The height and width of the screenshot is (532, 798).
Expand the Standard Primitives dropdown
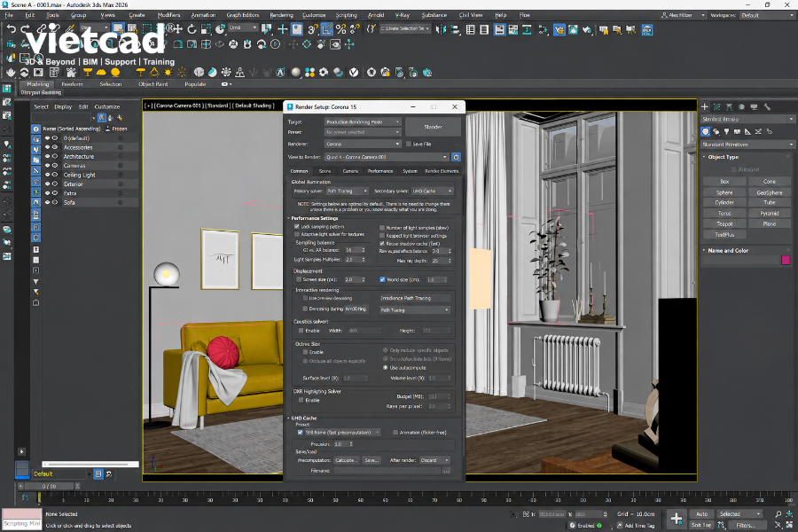747,145
